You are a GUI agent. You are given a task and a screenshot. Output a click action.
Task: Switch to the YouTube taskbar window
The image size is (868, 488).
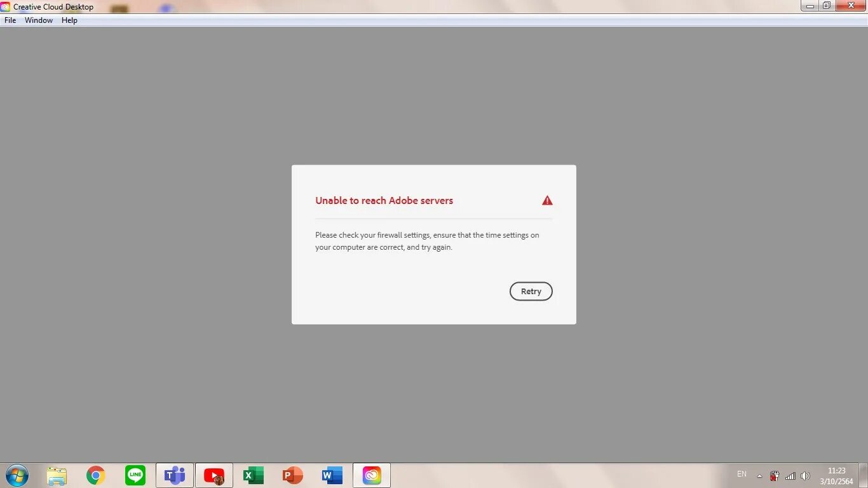pyautogui.click(x=214, y=475)
